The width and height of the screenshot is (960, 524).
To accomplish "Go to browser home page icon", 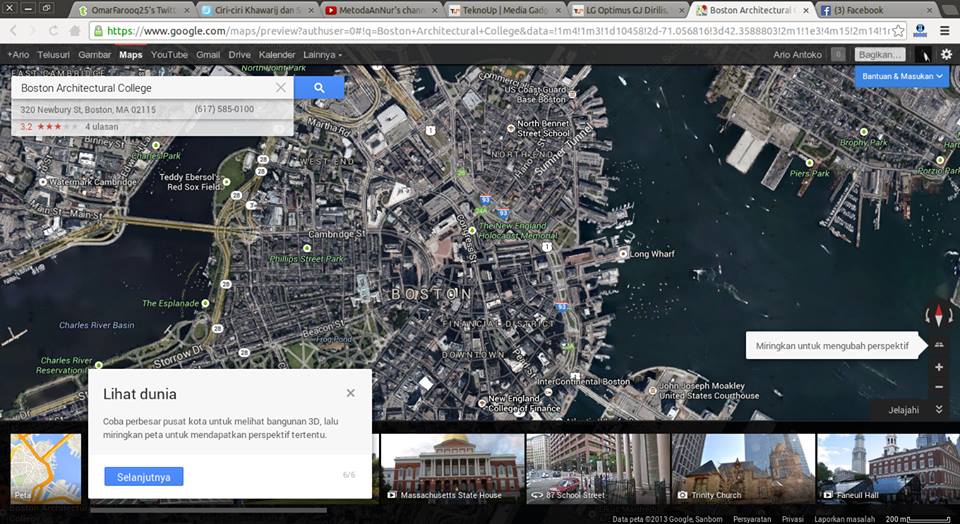I will click(74, 31).
